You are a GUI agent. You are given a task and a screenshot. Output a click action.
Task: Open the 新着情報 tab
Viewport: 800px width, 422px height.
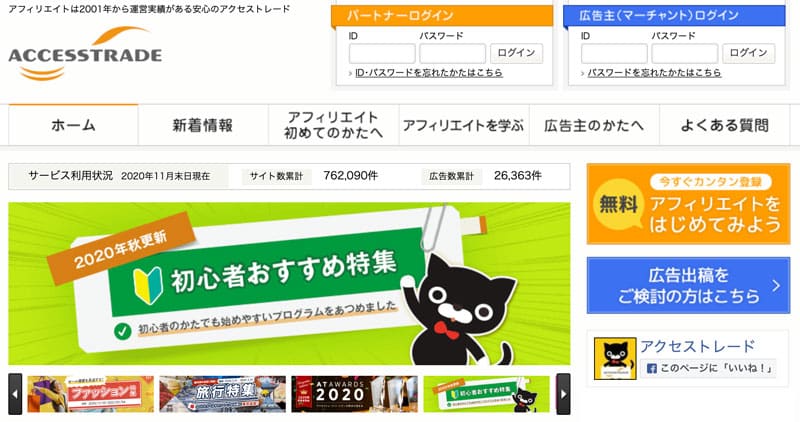203,125
